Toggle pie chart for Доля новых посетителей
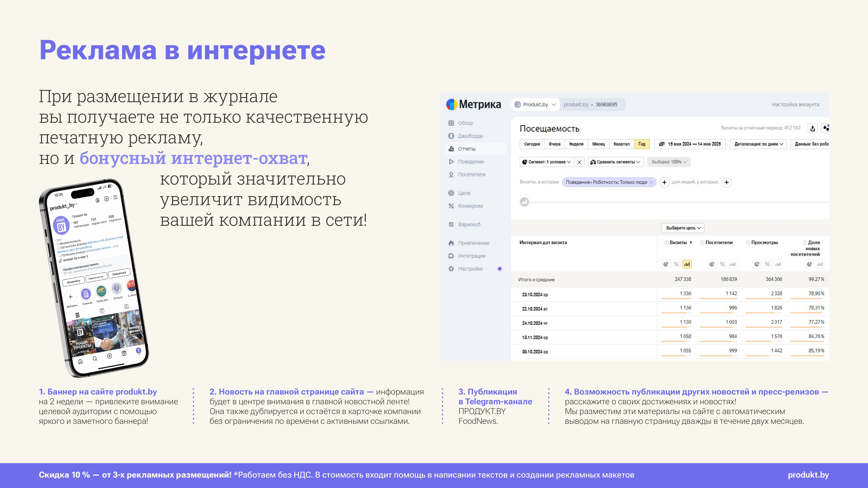This screenshot has width=868, height=488. [x=809, y=264]
